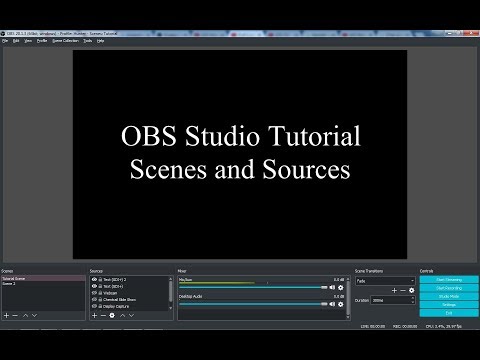The width and height of the screenshot is (480, 360).
Task: Select the Chemical Slide Show source row
Action: (x=129, y=299)
